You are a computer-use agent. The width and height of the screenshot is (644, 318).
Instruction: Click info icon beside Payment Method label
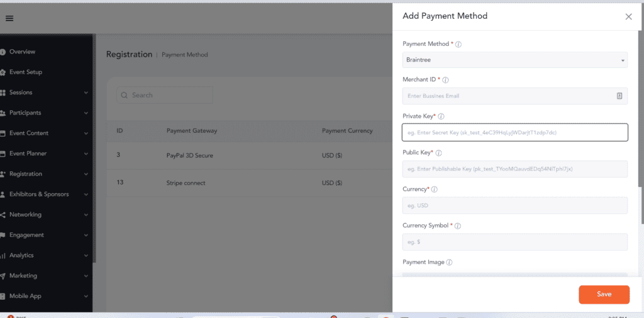coord(458,44)
